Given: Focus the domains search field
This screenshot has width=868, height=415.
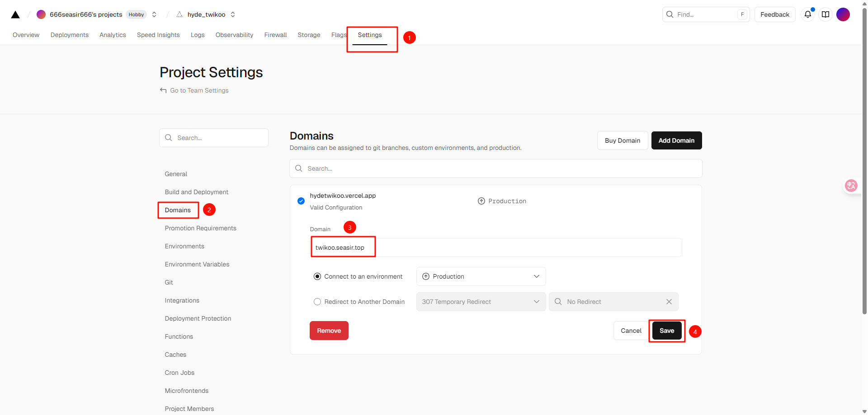Looking at the screenshot, I should (496, 168).
